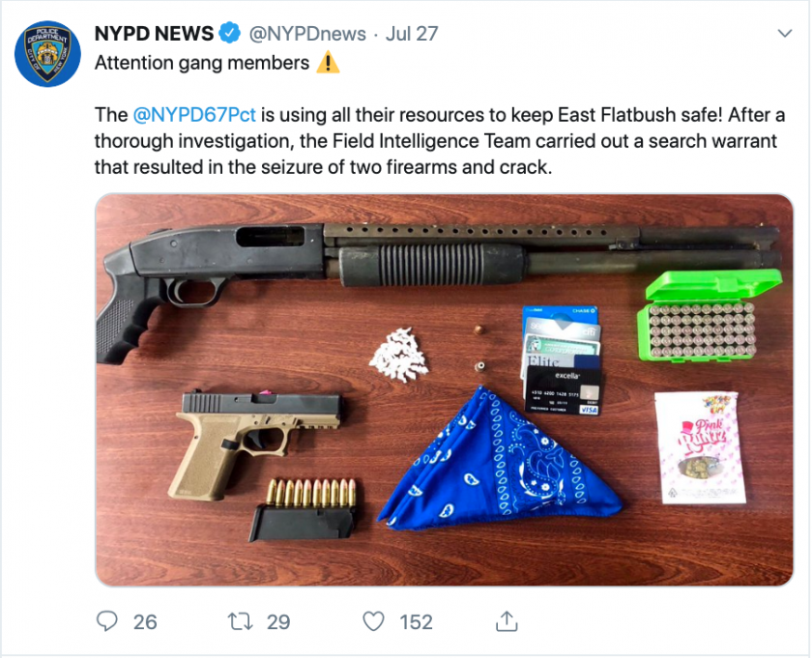Click the retweet count 29
The height and width of the screenshot is (658, 812).
point(278,621)
